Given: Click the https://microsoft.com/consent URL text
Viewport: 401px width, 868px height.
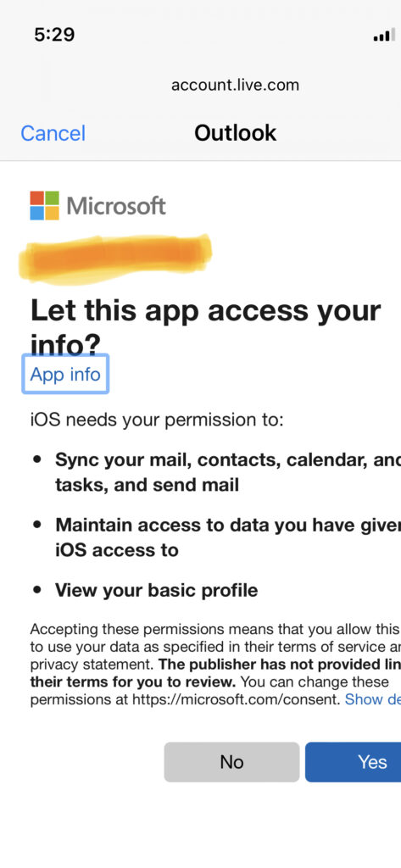Looking at the screenshot, I should click(236, 699).
